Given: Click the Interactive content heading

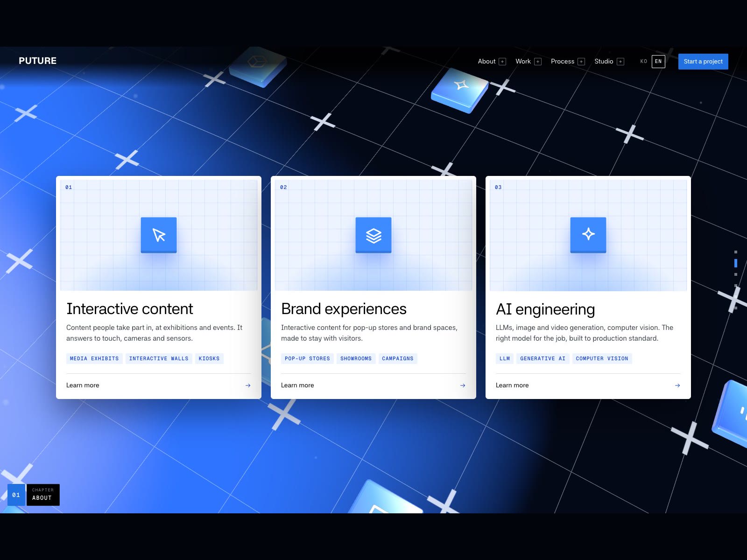Looking at the screenshot, I should coord(130,309).
